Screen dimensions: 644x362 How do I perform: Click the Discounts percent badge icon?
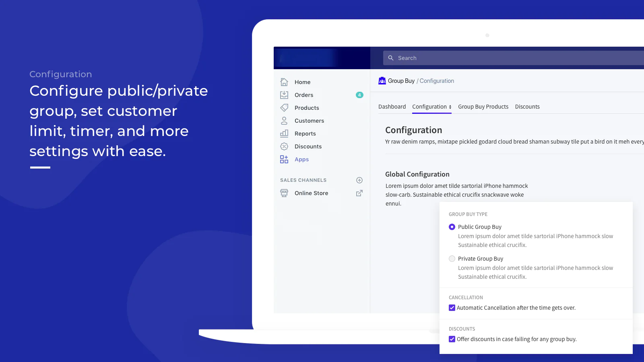pos(284,146)
